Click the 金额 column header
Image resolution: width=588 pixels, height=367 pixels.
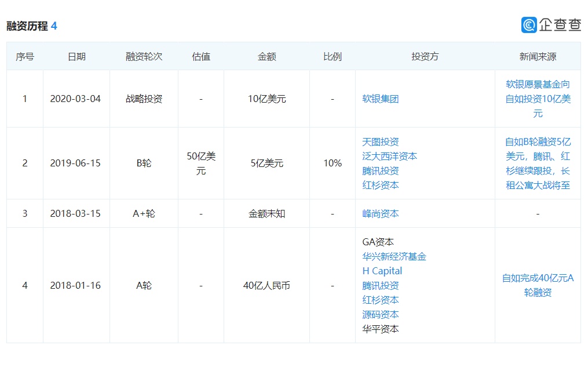point(266,57)
